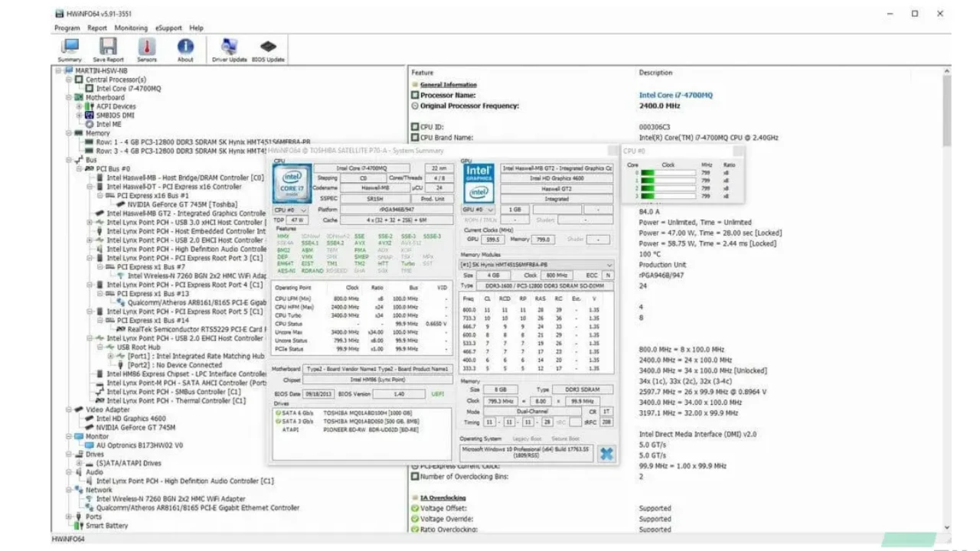
Task: Select the IA Overclocking section heading
Action: (x=443, y=497)
